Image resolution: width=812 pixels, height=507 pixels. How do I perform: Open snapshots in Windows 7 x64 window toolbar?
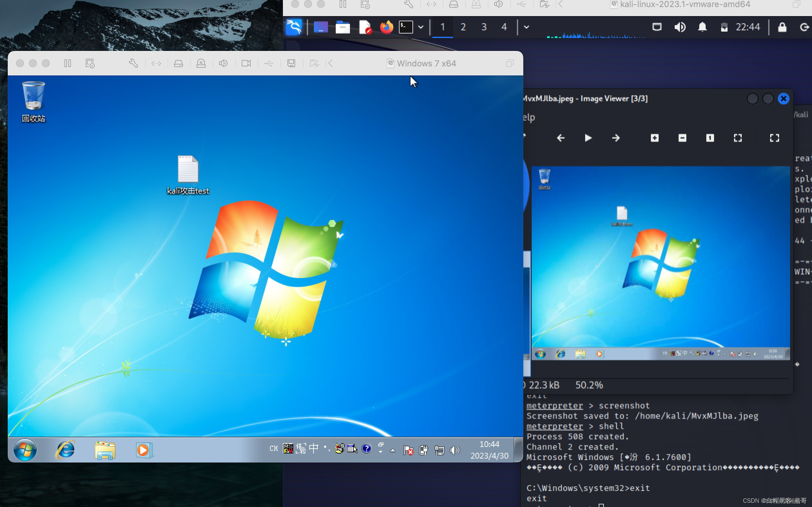[90, 63]
